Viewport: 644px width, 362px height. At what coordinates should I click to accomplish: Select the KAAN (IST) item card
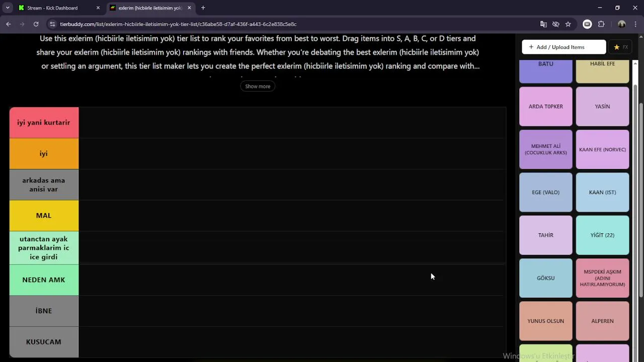pos(602,192)
